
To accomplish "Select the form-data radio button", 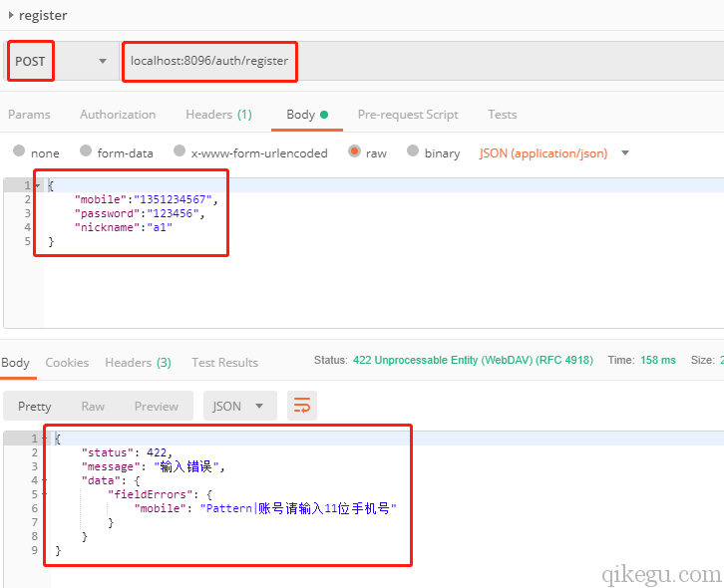I will point(86,150).
